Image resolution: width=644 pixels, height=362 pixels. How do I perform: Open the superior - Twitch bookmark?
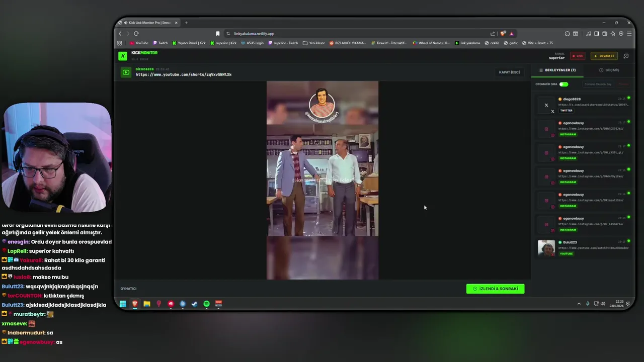pos(283,43)
